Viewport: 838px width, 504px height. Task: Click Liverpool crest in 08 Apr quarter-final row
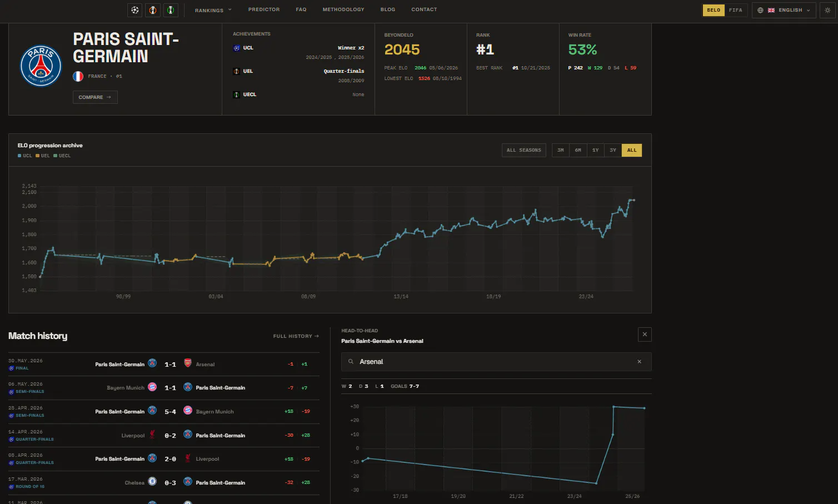click(x=188, y=458)
